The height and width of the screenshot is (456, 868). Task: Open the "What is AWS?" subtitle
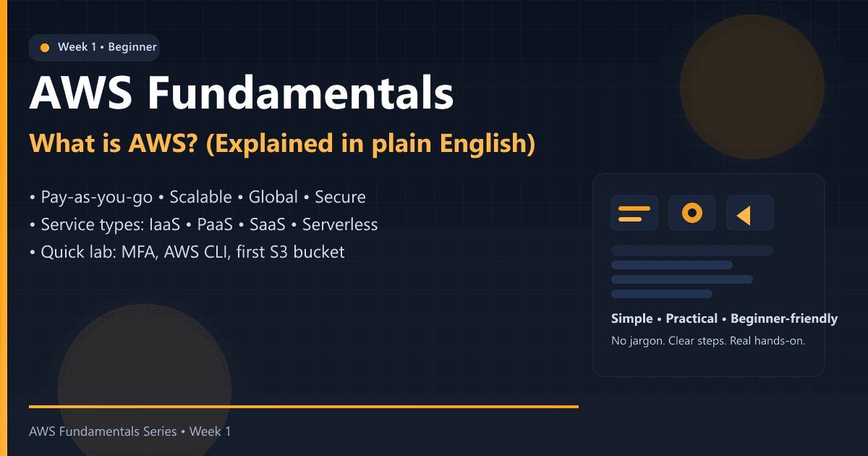[282, 143]
